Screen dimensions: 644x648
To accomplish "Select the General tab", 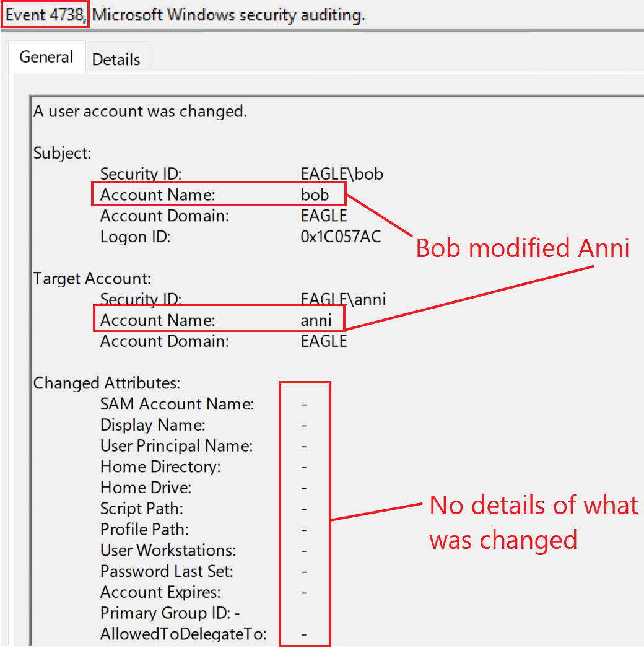I will pyautogui.click(x=46, y=58).
